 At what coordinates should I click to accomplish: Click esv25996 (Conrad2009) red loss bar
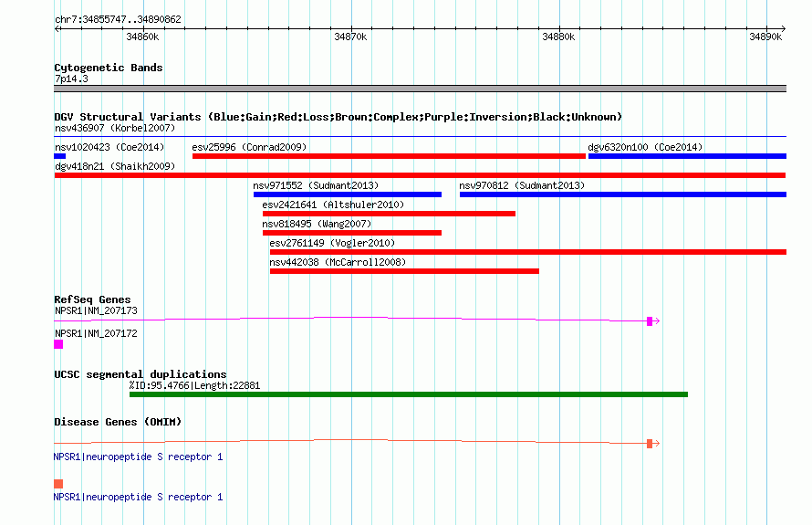pyautogui.click(x=389, y=156)
